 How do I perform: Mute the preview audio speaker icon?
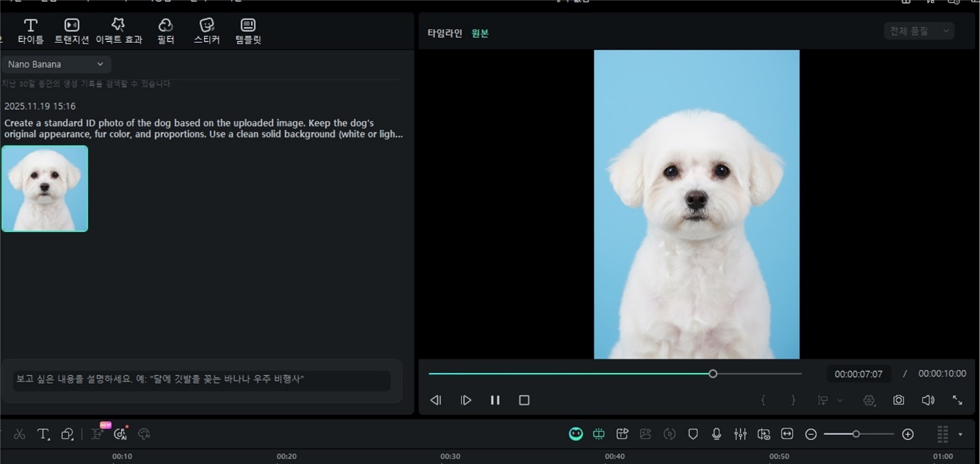click(928, 400)
